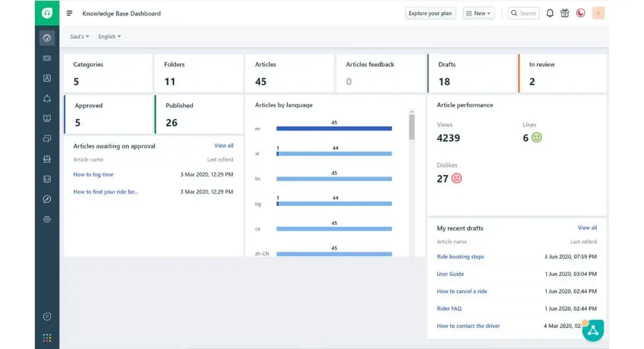644x349 pixels.
Task: Click the Freshdesk headset logo
Action: pos(47,13)
